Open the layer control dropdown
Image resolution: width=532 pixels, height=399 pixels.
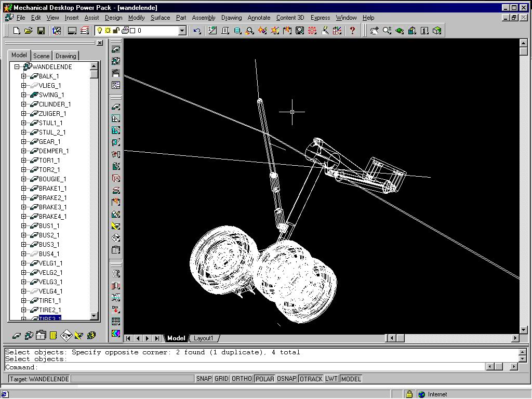tap(182, 31)
